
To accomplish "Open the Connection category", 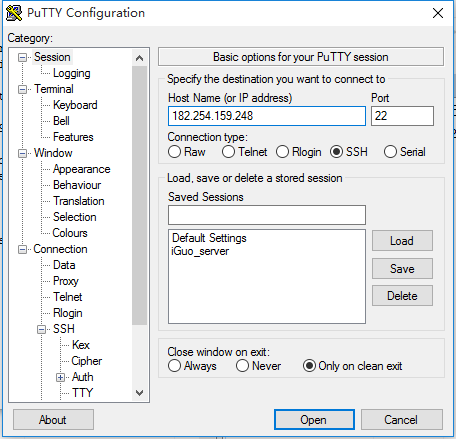I will tap(60, 249).
